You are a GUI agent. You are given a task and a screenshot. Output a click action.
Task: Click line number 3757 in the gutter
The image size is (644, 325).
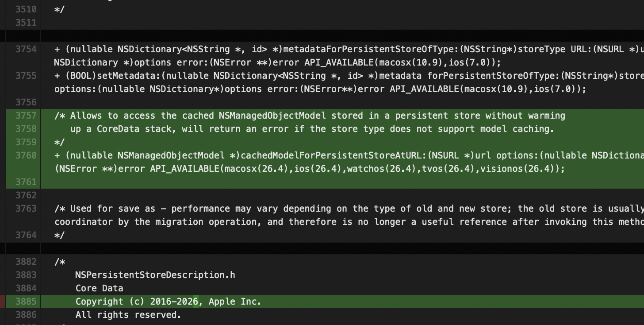(26, 116)
